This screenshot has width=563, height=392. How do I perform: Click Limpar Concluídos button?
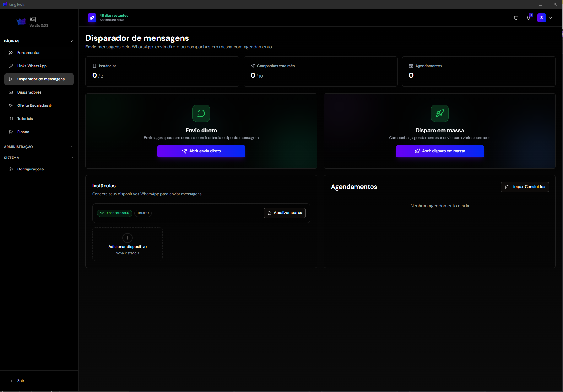click(x=525, y=187)
